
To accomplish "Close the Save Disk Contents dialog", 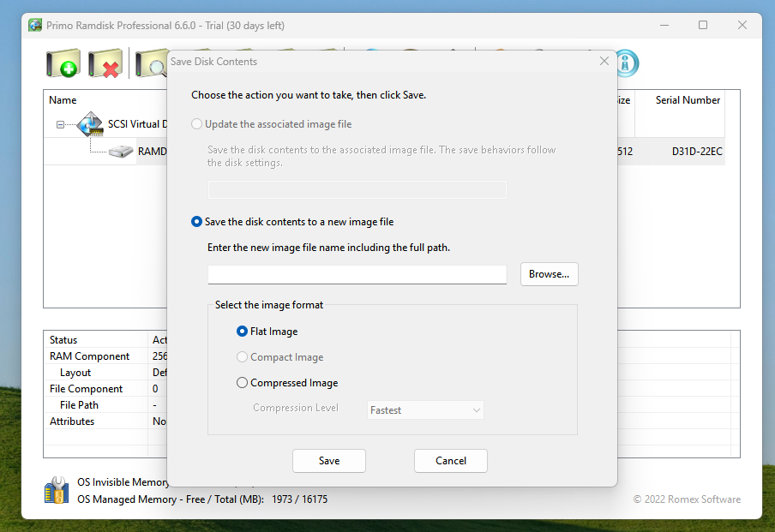I will point(604,62).
